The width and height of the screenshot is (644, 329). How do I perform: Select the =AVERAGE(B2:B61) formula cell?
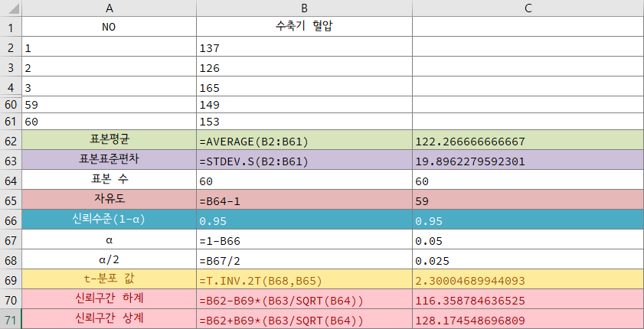coord(304,140)
